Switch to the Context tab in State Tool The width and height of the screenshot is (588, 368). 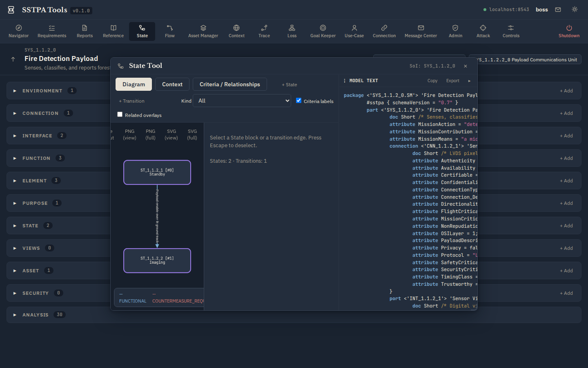coord(172,84)
